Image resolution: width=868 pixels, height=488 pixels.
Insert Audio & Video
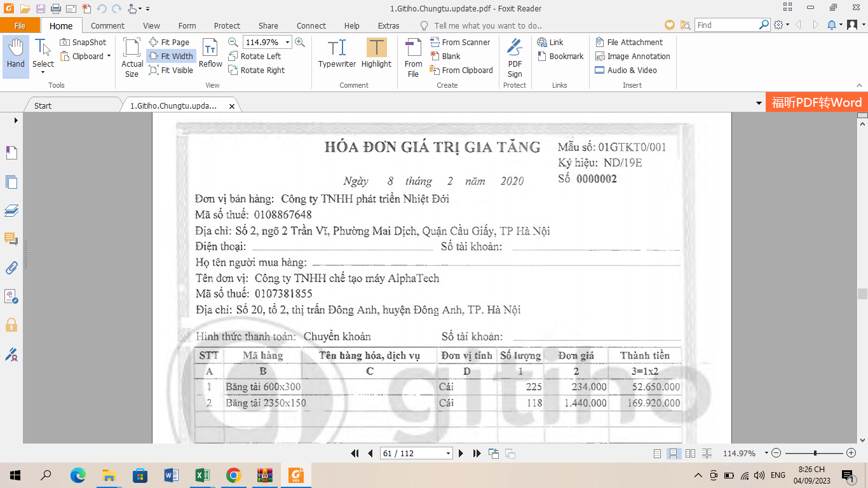coord(626,70)
